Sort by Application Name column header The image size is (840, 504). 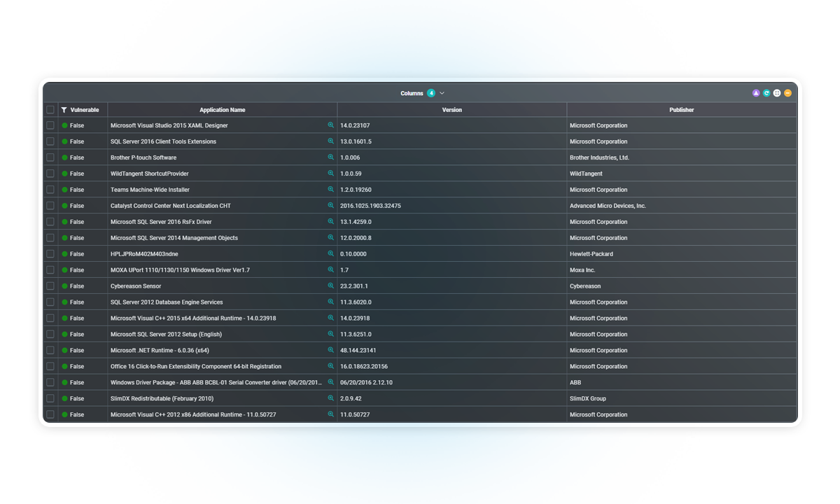click(x=222, y=110)
